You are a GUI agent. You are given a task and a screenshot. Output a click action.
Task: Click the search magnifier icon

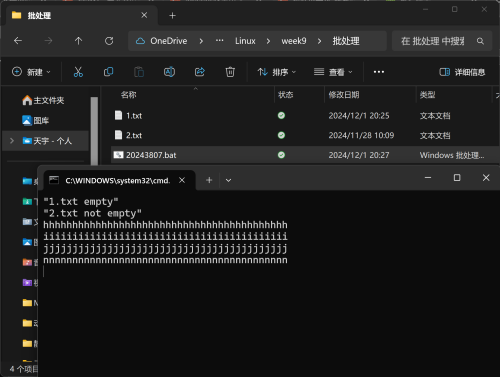click(x=480, y=41)
